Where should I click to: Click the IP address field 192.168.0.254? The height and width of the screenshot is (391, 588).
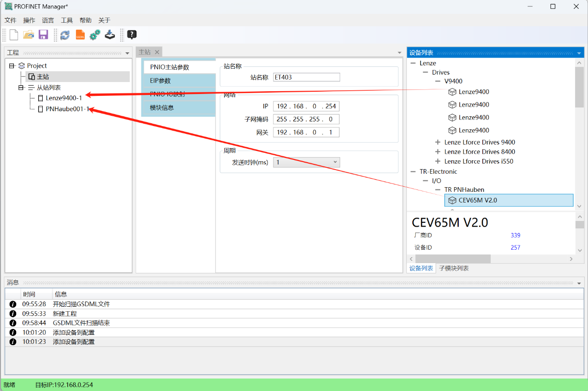point(306,106)
